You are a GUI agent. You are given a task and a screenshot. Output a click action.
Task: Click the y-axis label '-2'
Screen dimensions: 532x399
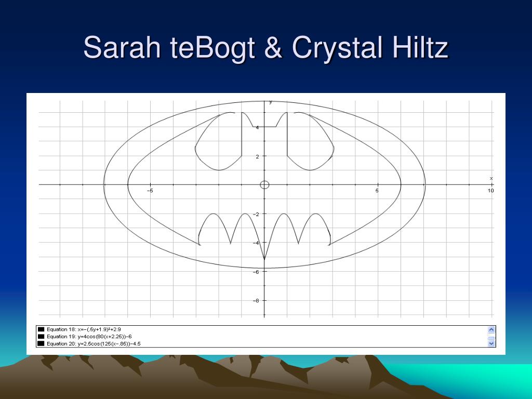point(256,214)
